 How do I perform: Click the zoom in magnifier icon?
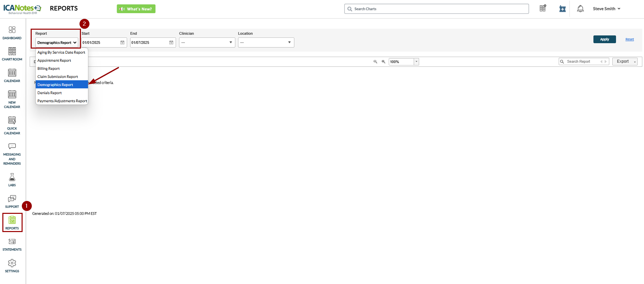383,62
